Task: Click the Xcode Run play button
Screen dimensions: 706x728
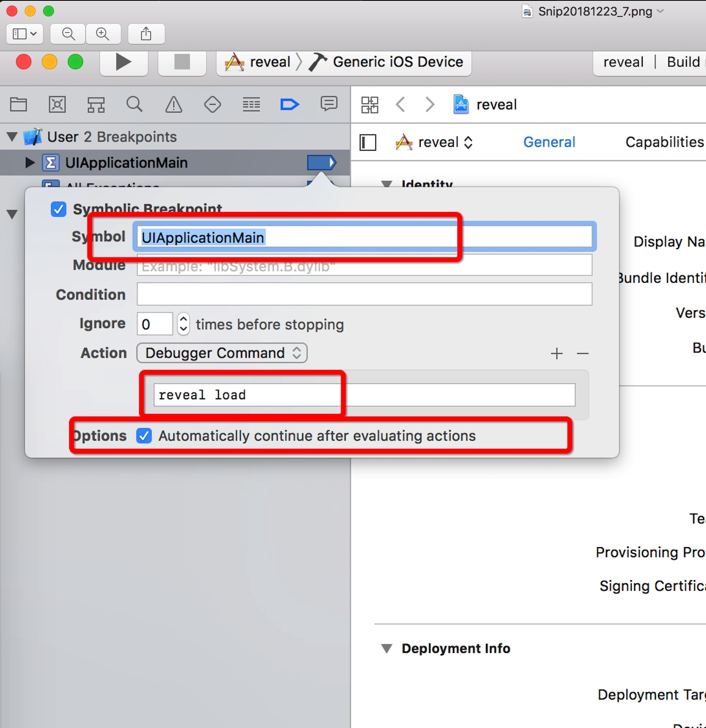Action: (124, 62)
